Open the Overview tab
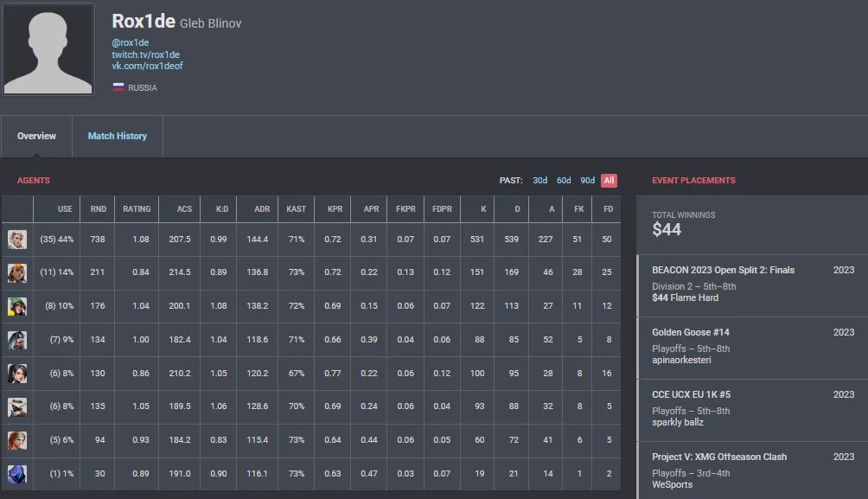This screenshot has width=868, height=499. 36,137
